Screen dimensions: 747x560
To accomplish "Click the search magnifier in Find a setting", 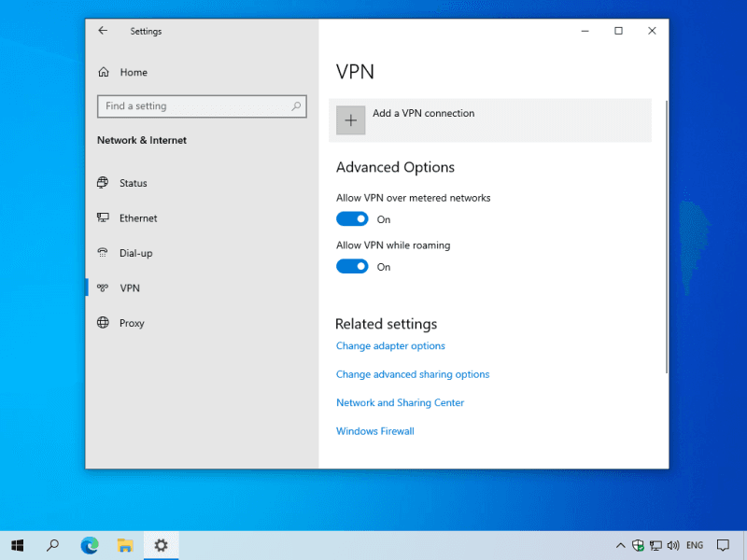I will [x=296, y=106].
